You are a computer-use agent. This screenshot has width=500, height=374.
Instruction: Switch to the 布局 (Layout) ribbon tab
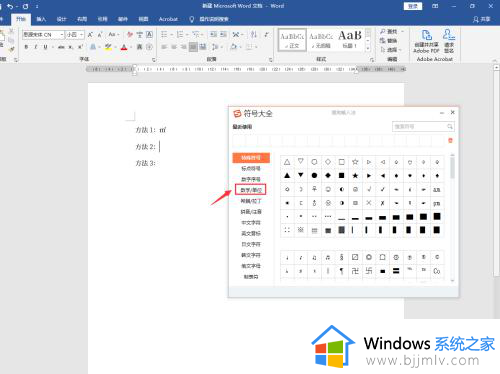click(x=82, y=19)
